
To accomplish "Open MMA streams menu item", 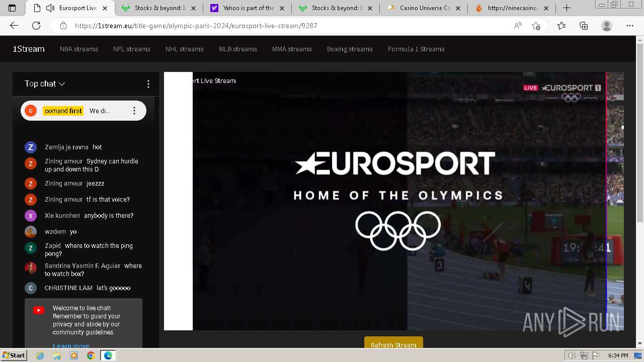I will pyautogui.click(x=292, y=49).
